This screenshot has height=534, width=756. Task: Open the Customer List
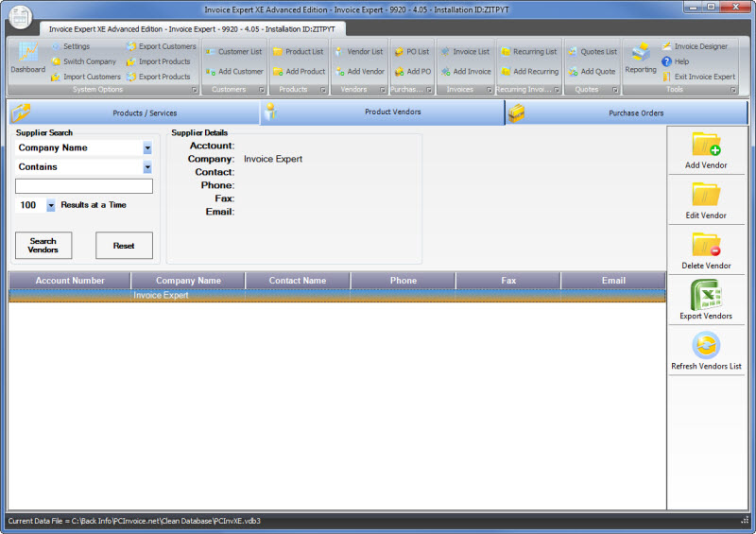tap(233, 52)
